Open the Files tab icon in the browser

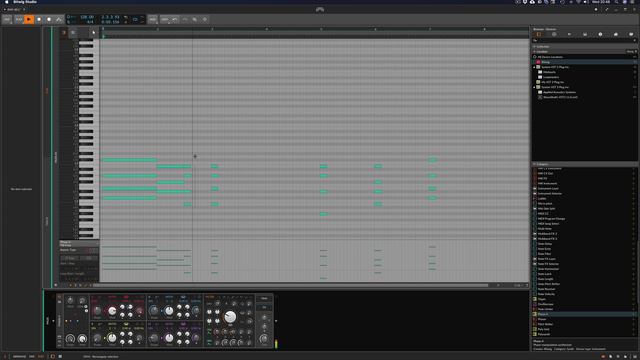click(631, 34)
